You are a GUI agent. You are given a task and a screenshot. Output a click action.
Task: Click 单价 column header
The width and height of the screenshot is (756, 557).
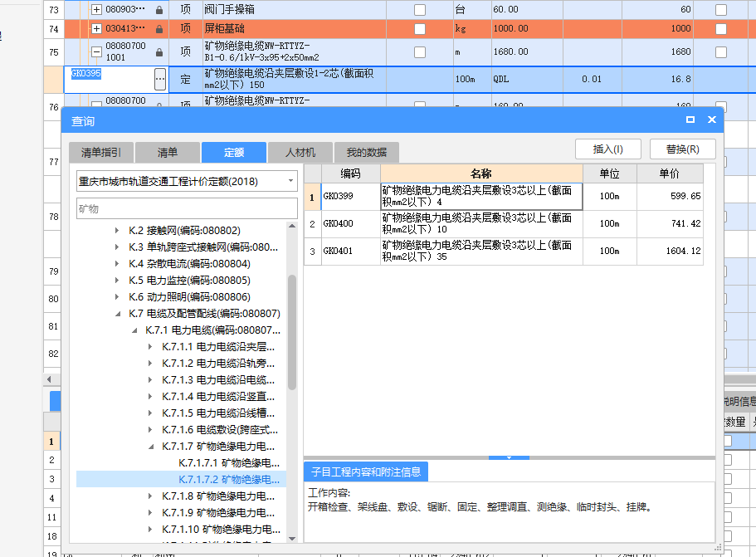669,173
